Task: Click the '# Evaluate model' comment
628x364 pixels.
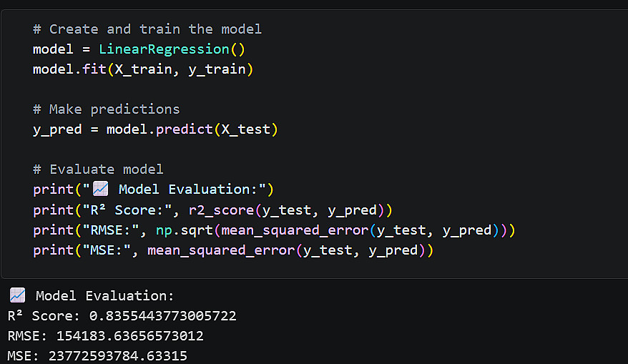Action: [x=98, y=169]
